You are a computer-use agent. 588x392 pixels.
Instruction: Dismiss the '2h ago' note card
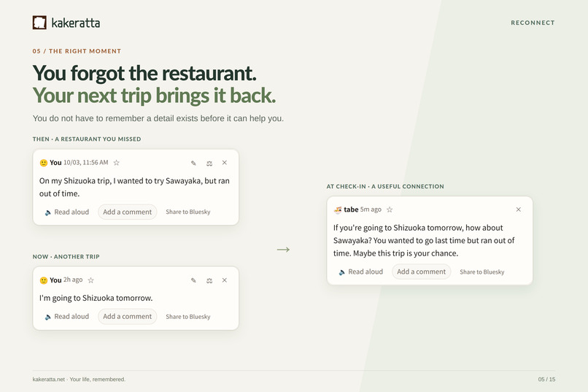coord(224,280)
